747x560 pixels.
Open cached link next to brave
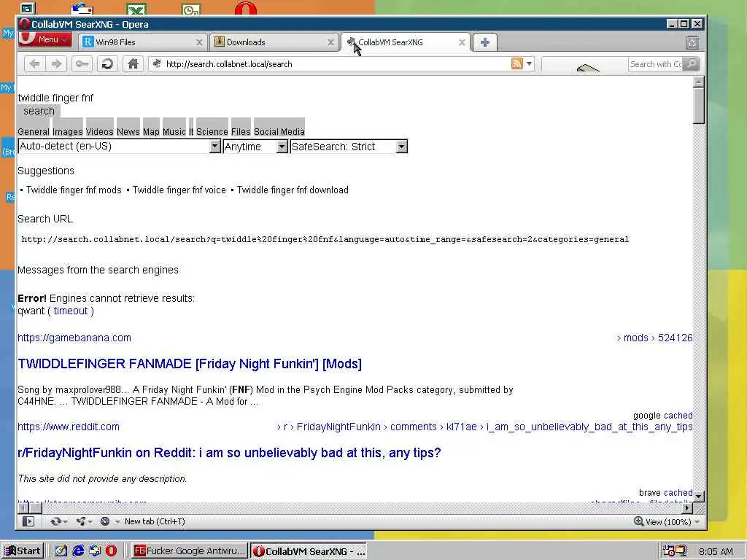(x=679, y=493)
